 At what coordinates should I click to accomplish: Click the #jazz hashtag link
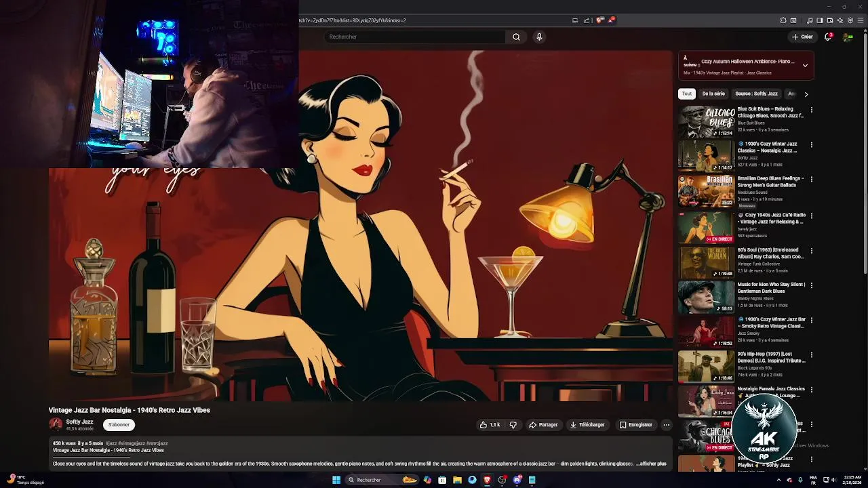coord(111,443)
